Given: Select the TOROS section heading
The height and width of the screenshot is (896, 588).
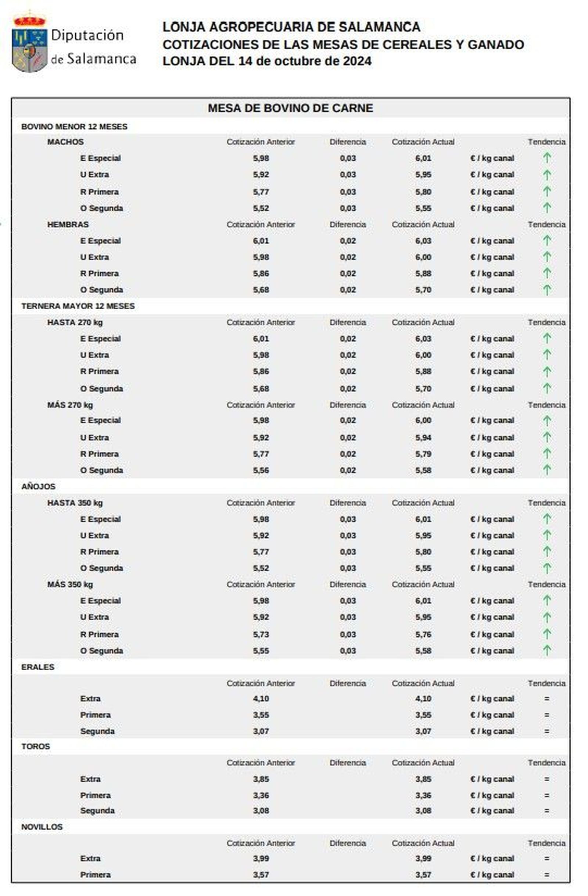Looking at the screenshot, I should pos(35,746).
